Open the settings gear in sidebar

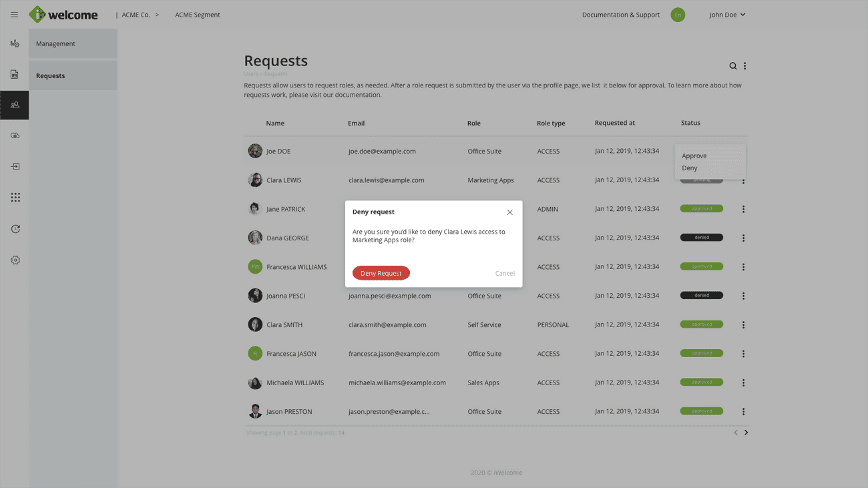tap(15, 260)
